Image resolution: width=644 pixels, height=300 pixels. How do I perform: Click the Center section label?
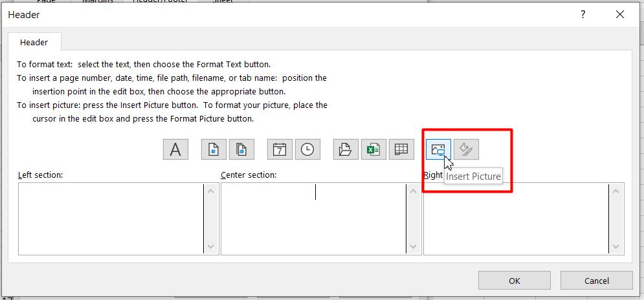(249, 175)
